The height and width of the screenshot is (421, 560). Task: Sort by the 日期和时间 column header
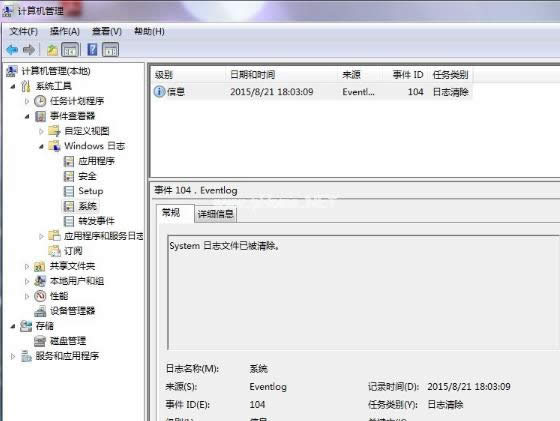pos(252,75)
